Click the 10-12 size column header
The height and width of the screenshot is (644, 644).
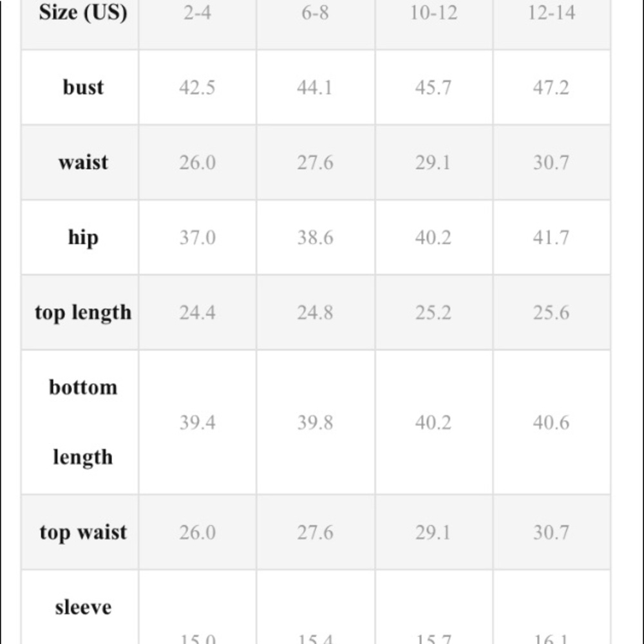point(433,13)
